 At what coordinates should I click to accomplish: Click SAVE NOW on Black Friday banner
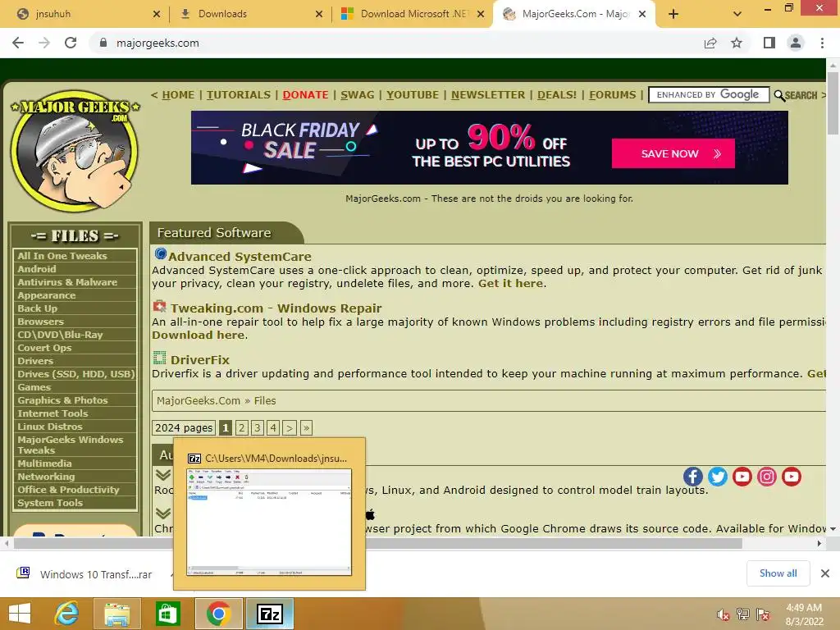click(673, 153)
